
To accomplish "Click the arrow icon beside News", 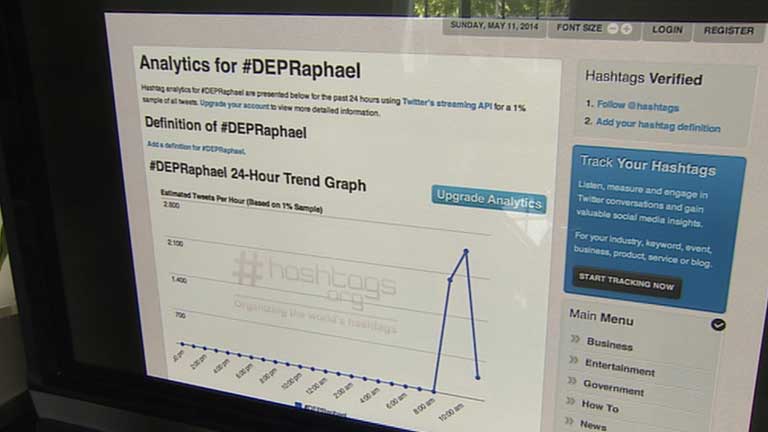I will pyautogui.click(x=572, y=422).
